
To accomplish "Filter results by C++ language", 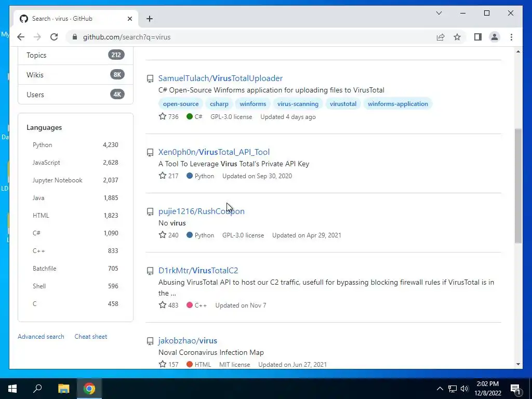I will point(75,251).
